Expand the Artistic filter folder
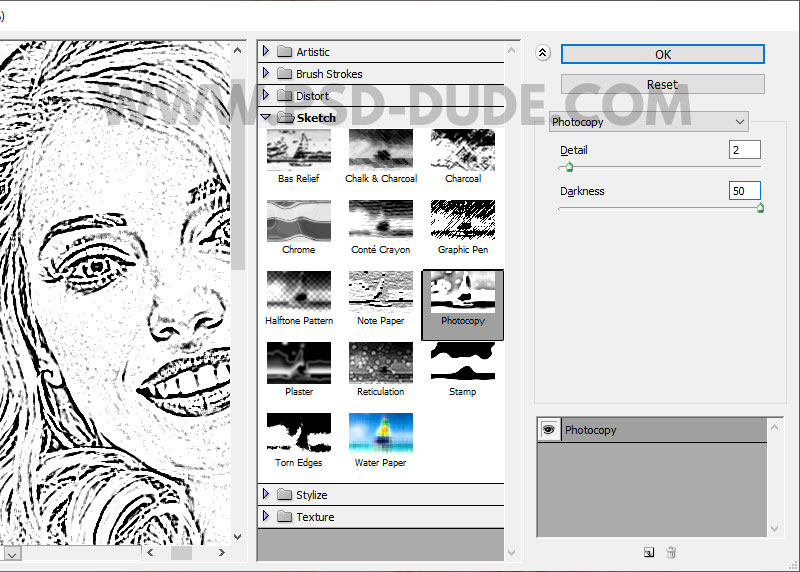The image size is (800, 572). (x=266, y=51)
